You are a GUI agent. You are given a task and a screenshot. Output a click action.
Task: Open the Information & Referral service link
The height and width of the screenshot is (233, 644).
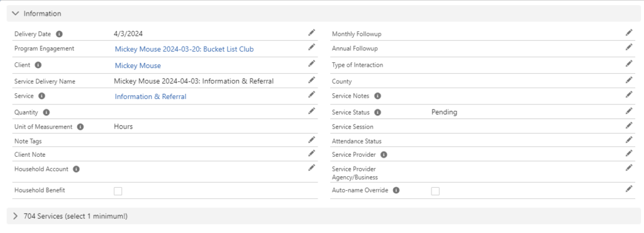[150, 96]
